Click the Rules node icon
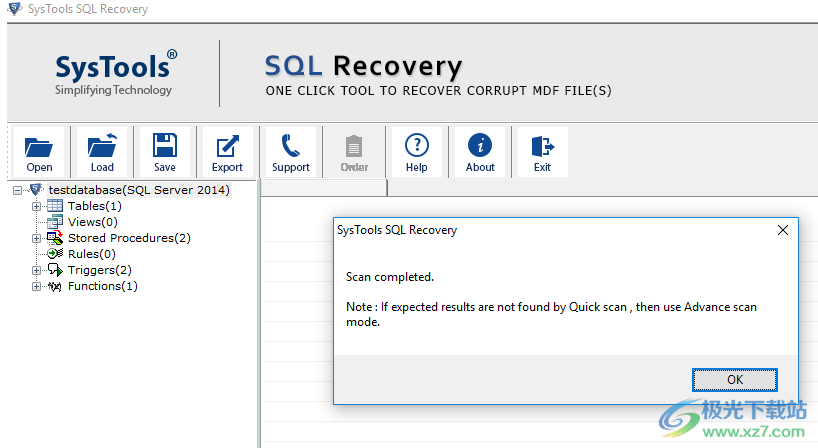The width and height of the screenshot is (818, 448). click(x=55, y=254)
